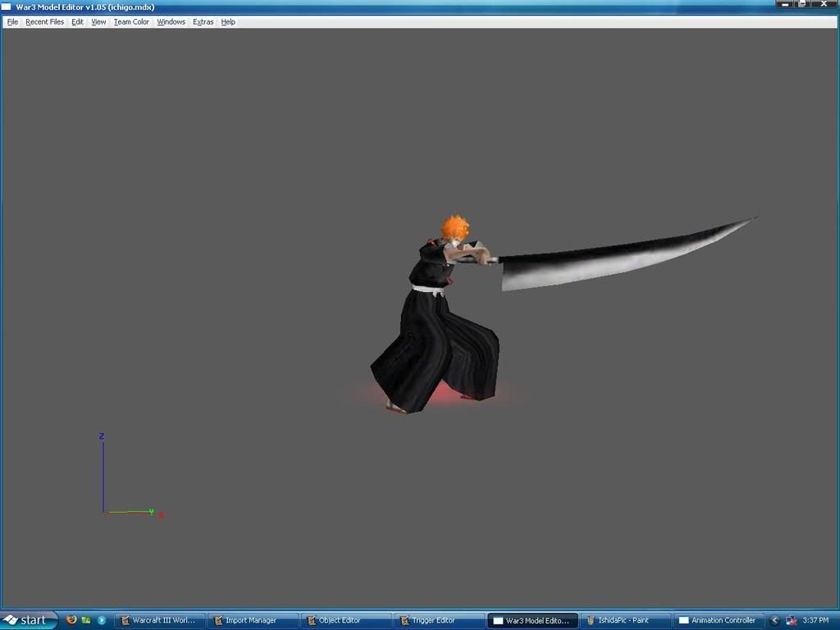Open the Help menu

(x=228, y=22)
